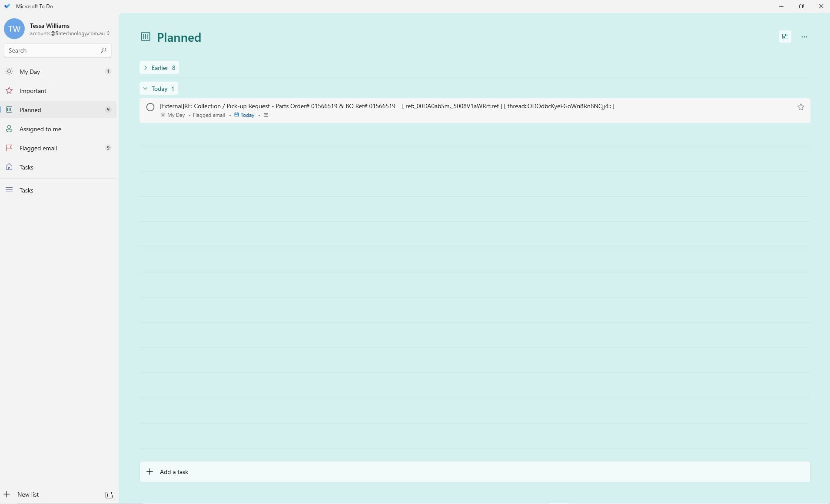Click the Microsoft To Do app logo
830x504 pixels.
[x=7, y=7]
